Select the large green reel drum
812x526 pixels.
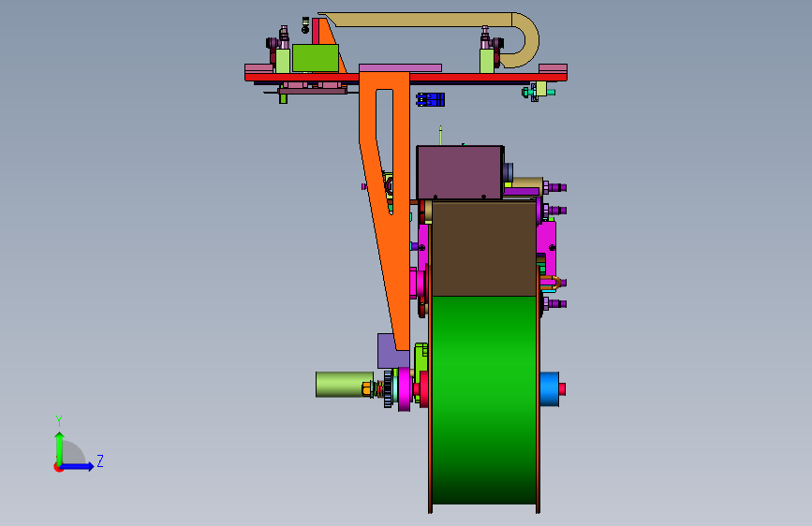pyautogui.click(x=483, y=400)
